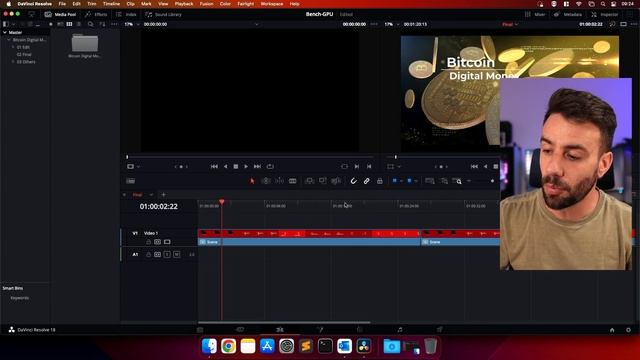This screenshot has width=640, height=360.
Task: Jump to first frame in source viewer
Action: [x=214, y=167]
